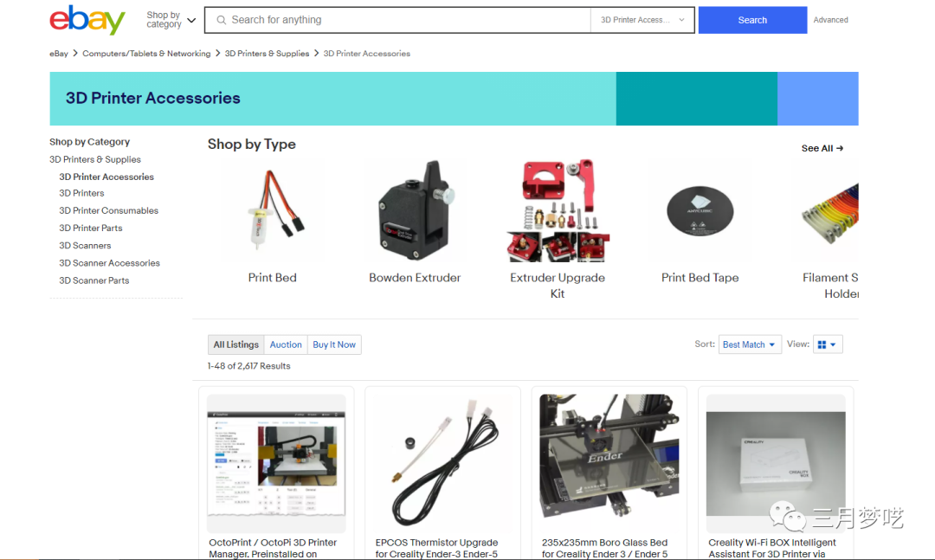Viewport: 935px width, 560px height.
Task: Click the See All link
Action: (x=822, y=148)
